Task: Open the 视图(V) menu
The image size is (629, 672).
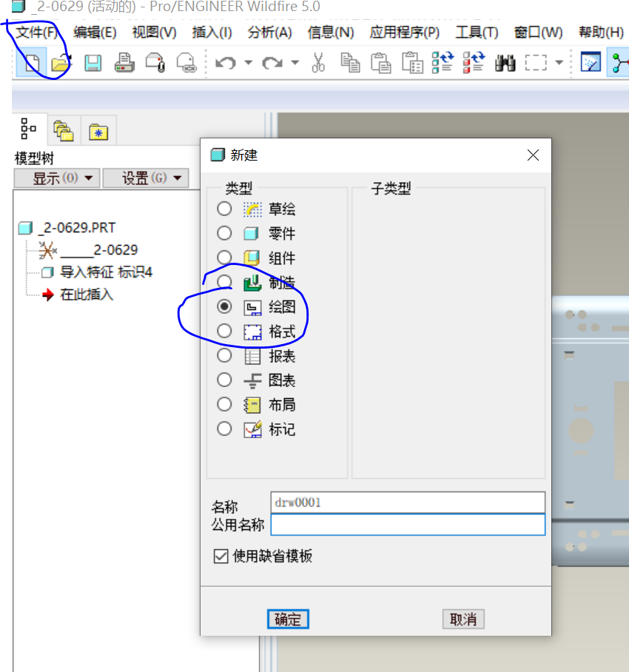Action: (154, 32)
